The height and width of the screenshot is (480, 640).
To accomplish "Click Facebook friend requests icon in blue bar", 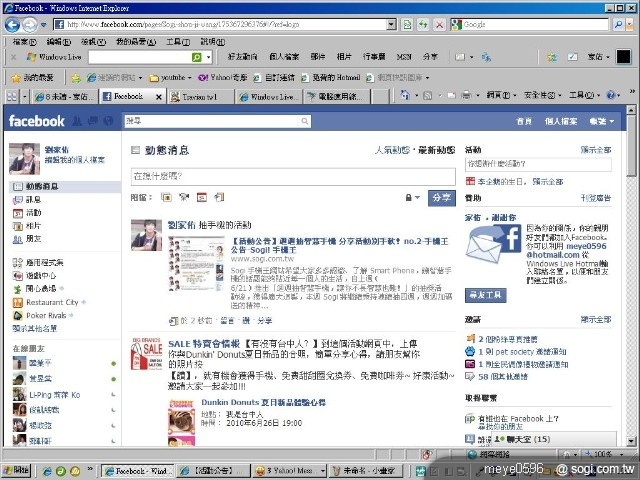I will coord(77,121).
